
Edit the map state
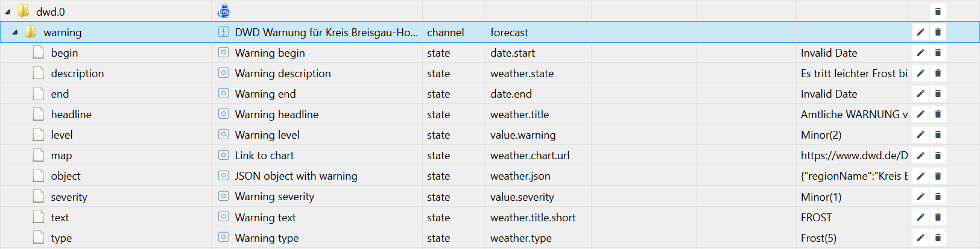click(921, 155)
